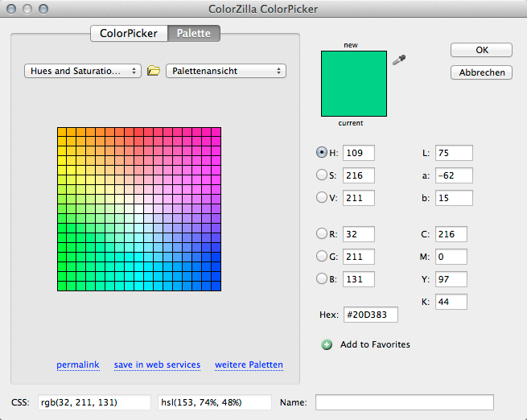Screen dimensions: 527x420
Task: Choose the R red radio button
Action: (x=323, y=234)
